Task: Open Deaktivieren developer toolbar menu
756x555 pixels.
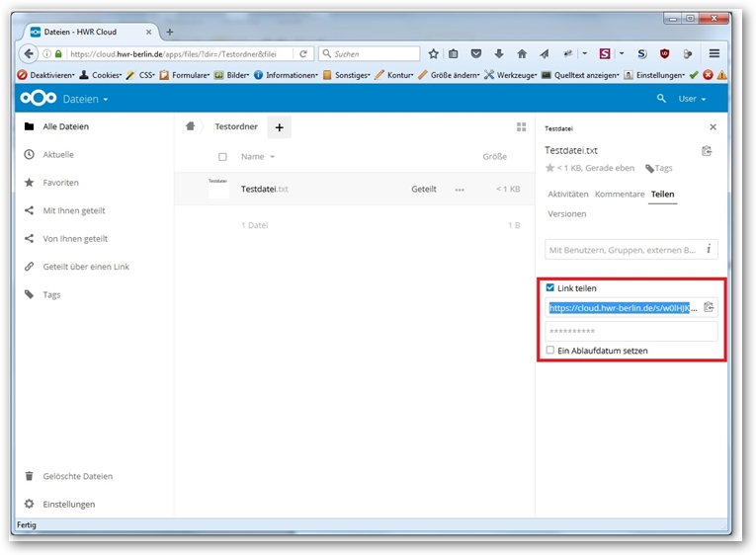Action: [46, 75]
